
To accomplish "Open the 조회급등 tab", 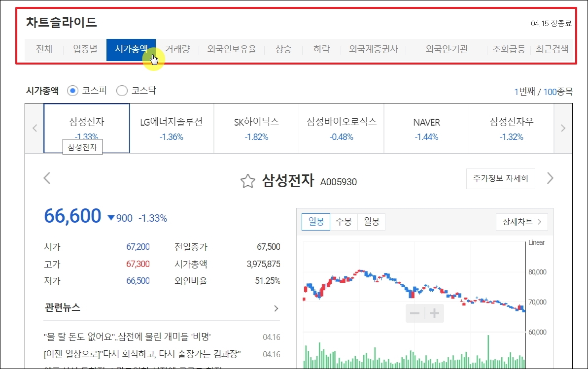I will 509,49.
